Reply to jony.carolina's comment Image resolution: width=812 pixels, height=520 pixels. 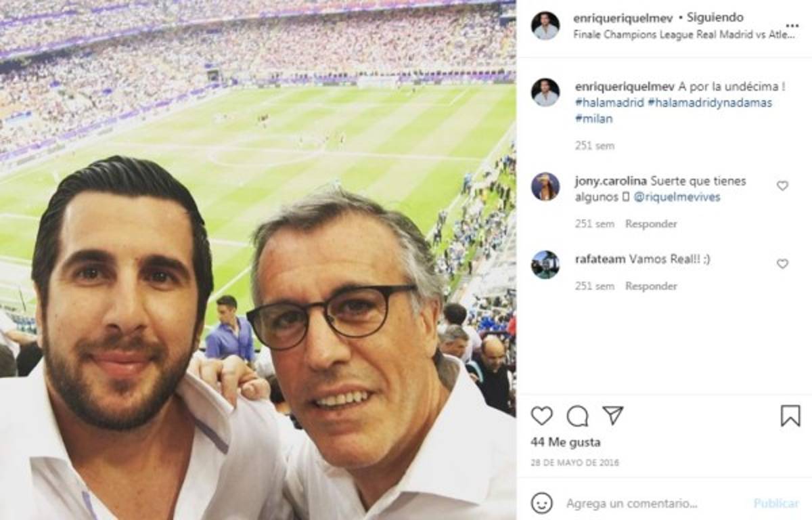click(x=651, y=223)
